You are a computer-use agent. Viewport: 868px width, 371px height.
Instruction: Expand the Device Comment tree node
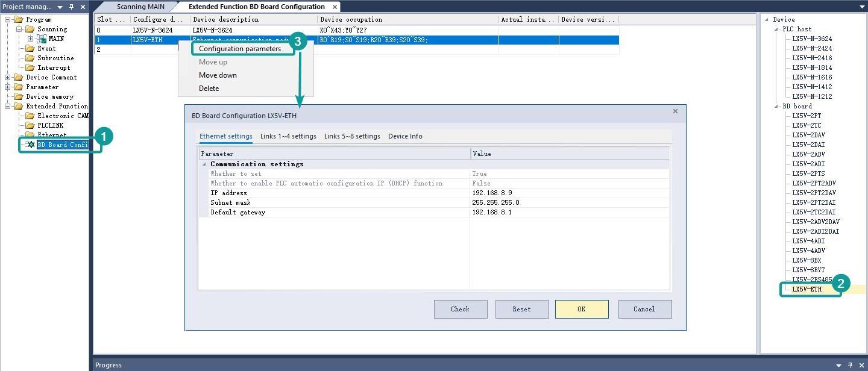click(8, 77)
